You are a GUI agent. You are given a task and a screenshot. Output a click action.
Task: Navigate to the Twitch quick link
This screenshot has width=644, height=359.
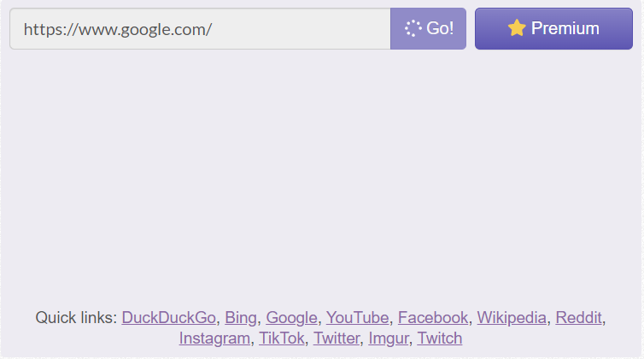pyautogui.click(x=440, y=338)
